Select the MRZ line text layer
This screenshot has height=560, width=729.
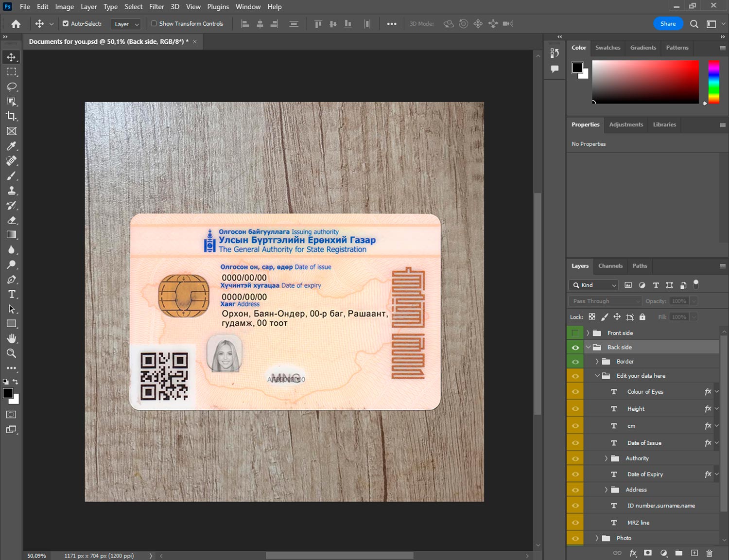pyautogui.click(x=638, y=523)
